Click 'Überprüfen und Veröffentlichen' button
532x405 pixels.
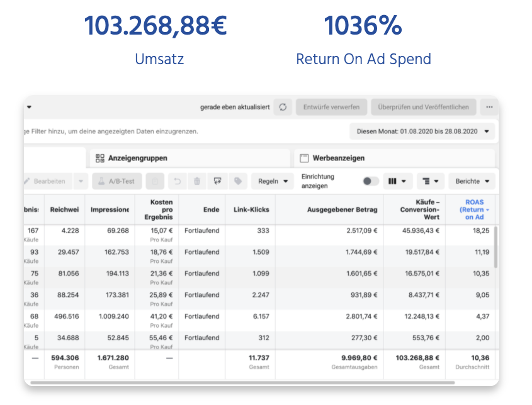coord(423,107)
